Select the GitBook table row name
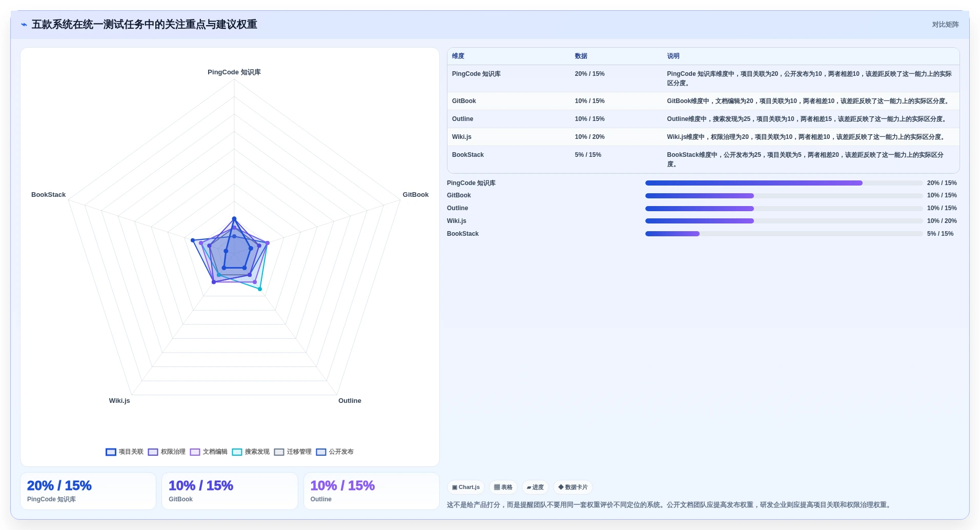This screenshot has height=530, width=980. [464, 101]
